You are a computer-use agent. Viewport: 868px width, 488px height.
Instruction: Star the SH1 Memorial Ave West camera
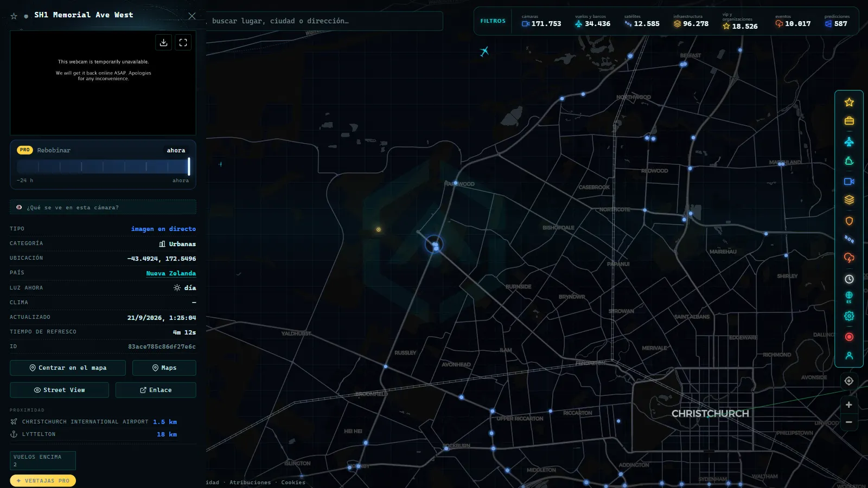[x=14, y=16]
